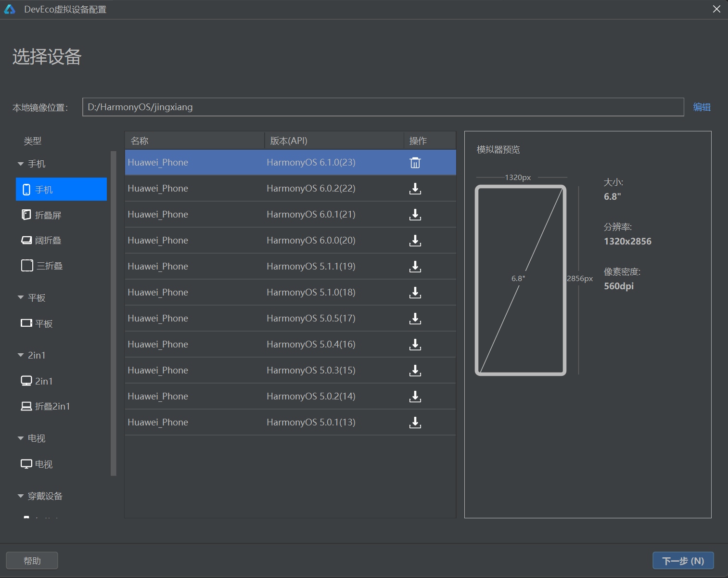Download HarmonyOS 6.0.1(21) image
This screenshot has width=728, height=578.
pyautogui.click(x=415, y=215)
